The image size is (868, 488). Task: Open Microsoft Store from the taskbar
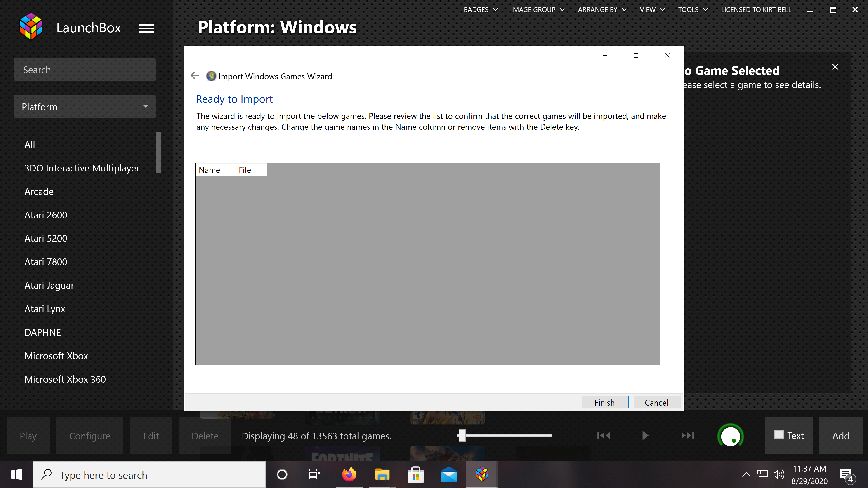(415, 474)
